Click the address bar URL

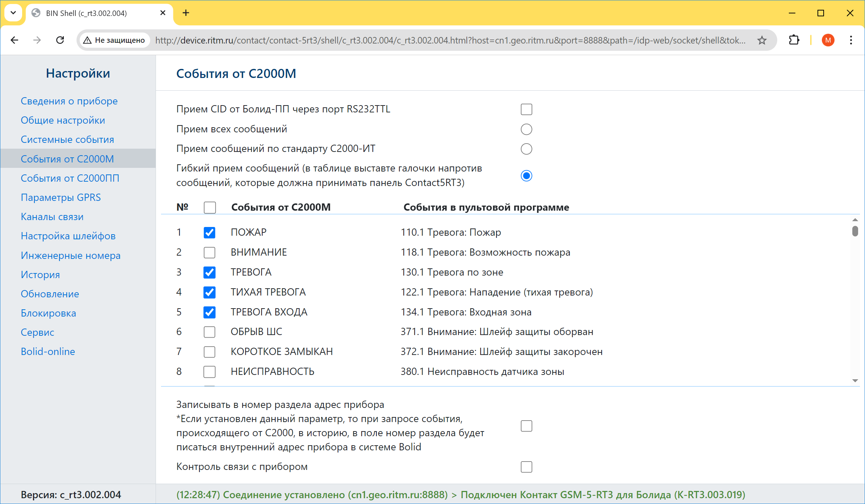[x=450, y=40]
